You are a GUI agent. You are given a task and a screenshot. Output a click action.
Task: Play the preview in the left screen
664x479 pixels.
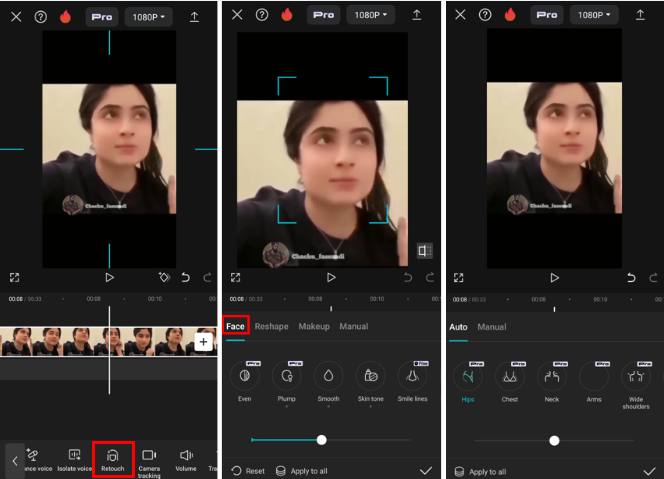point(109,277)
